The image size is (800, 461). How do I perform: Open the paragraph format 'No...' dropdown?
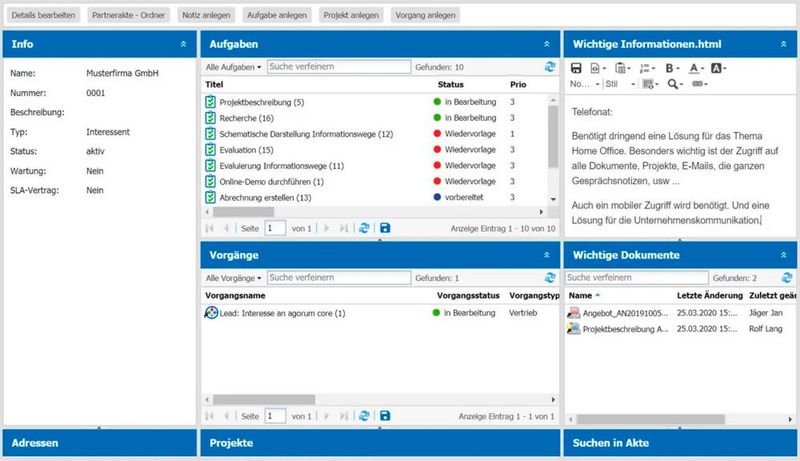[585, 84]
